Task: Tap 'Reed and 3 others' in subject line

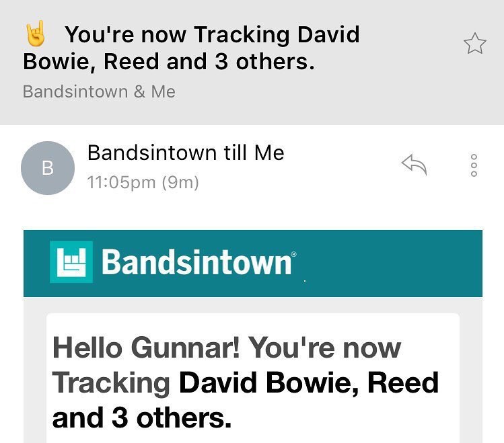Action: point(209,62)
